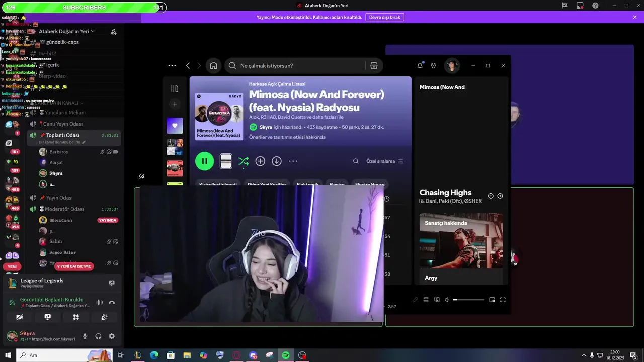The height and width of the screenshot is (362, 644).
Task: Open the Discord soundboard
Action: pos(105,317)
